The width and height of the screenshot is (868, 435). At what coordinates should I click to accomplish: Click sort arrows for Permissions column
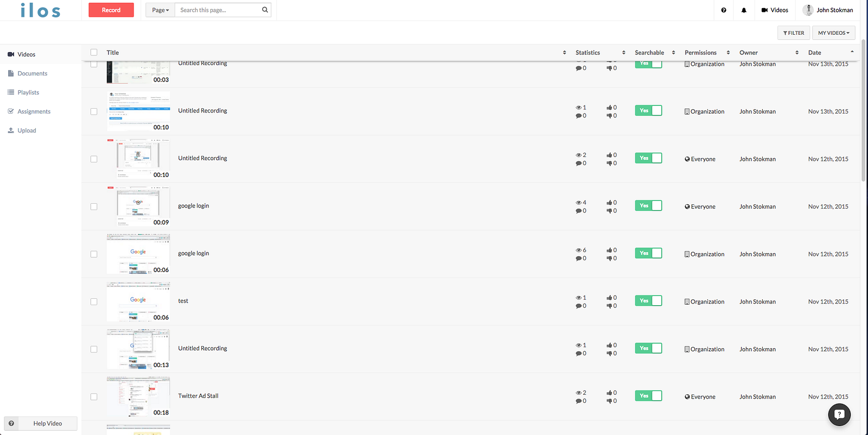pyautogui.click(x=728, y=53)
